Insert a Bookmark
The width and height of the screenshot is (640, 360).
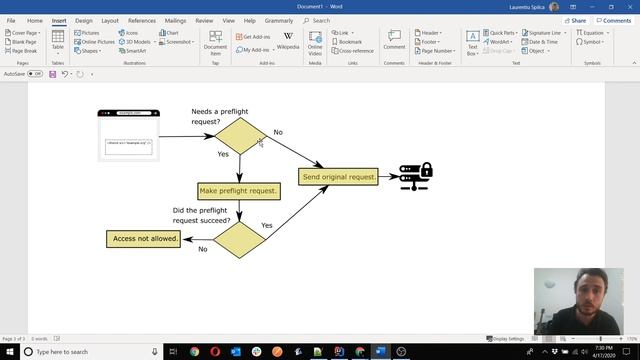pos(347,42)
